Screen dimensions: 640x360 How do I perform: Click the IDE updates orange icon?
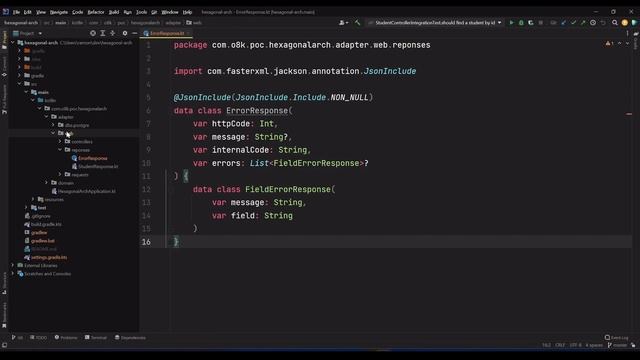[x=624, y=23]
